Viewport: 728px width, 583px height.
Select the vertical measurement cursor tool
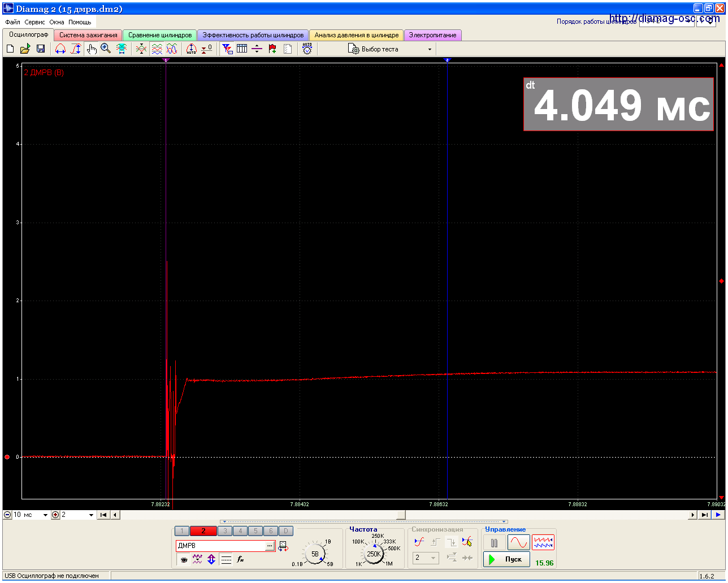point(76,49)
